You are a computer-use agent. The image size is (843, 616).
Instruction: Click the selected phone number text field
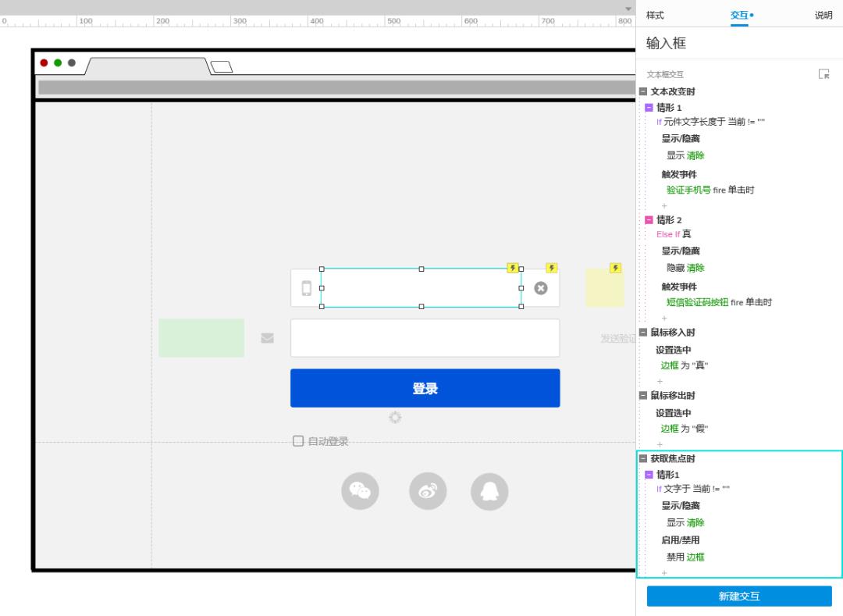tap(421, 287)
